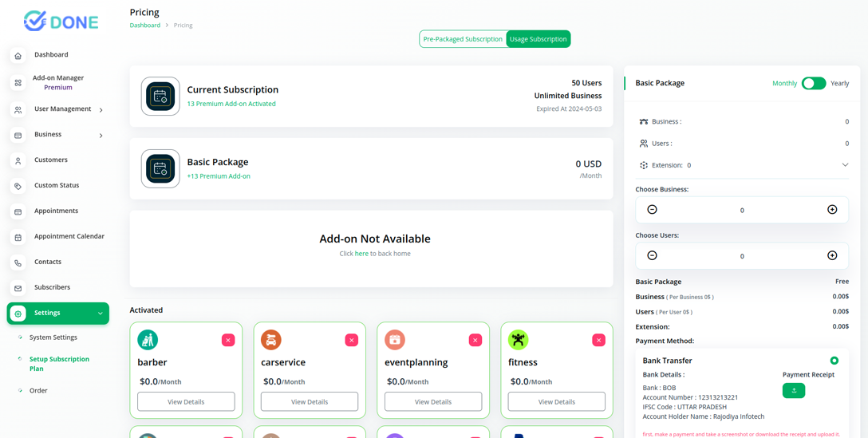This screenshot has height=438, width=868.
Task: Click the Custom Status tag icon
Action: (x=18, y=186)
